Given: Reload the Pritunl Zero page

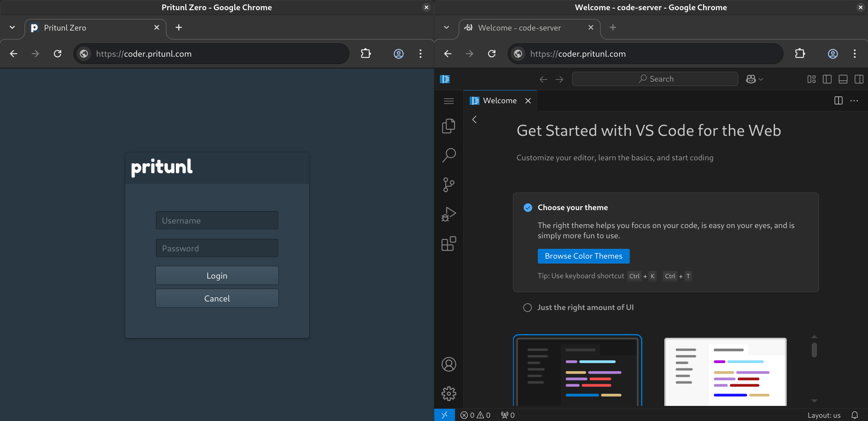Looking at the screenshot, I should (x=58, y=53).
